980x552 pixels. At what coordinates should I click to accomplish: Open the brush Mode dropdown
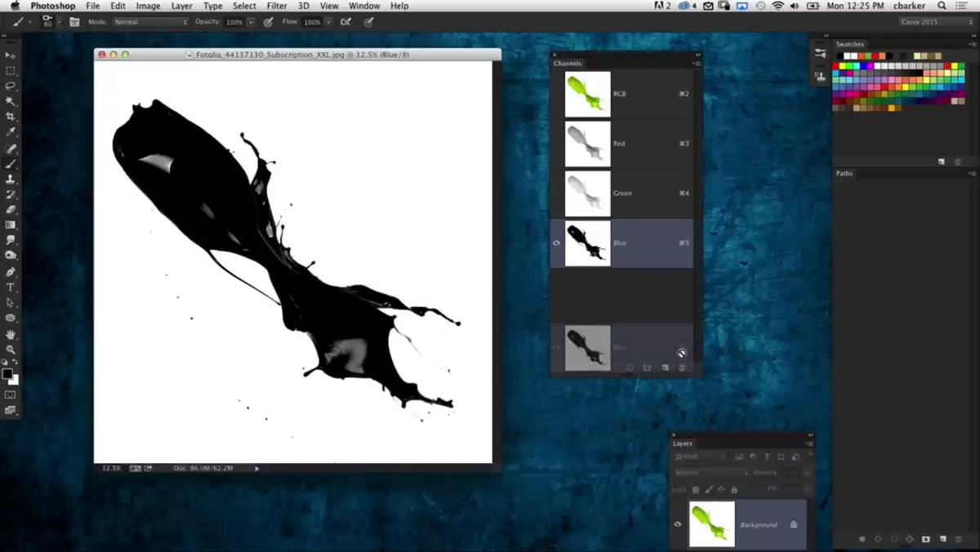(150, 22)
